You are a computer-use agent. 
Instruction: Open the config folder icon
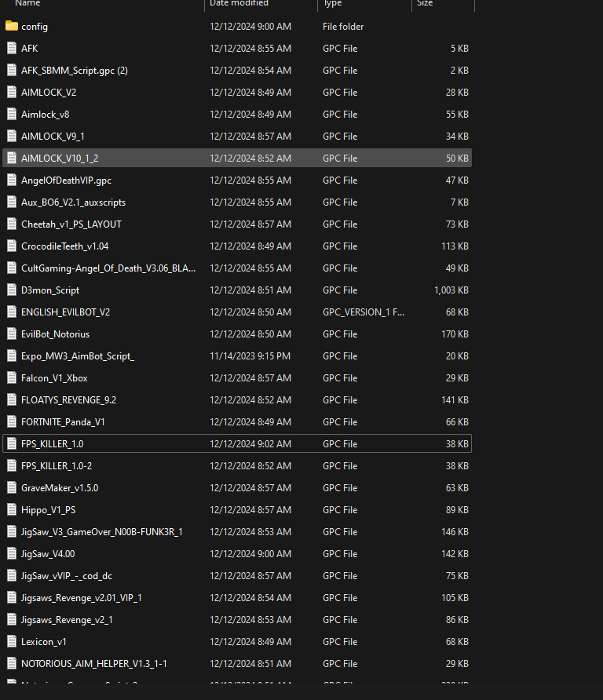12,27
